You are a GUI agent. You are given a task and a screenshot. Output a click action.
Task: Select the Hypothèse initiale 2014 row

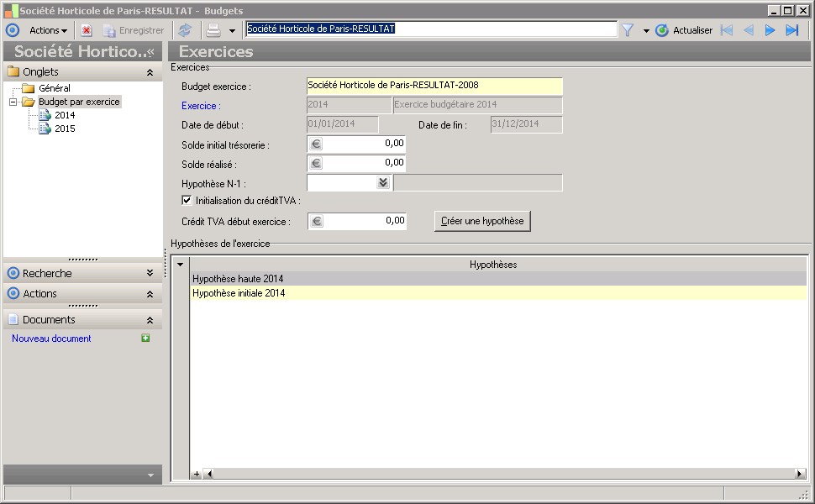click(498, 293)
